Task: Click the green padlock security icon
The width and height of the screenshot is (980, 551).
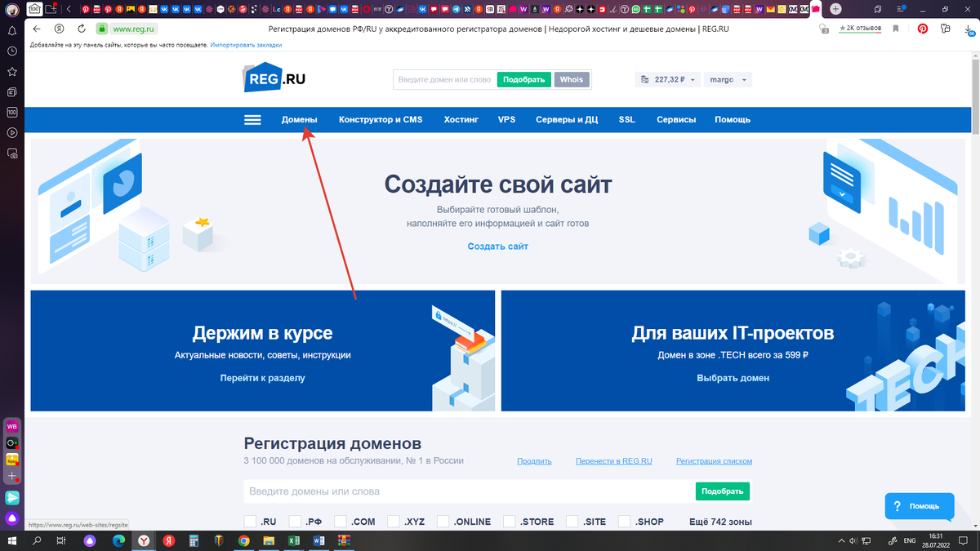Action: 103,29
